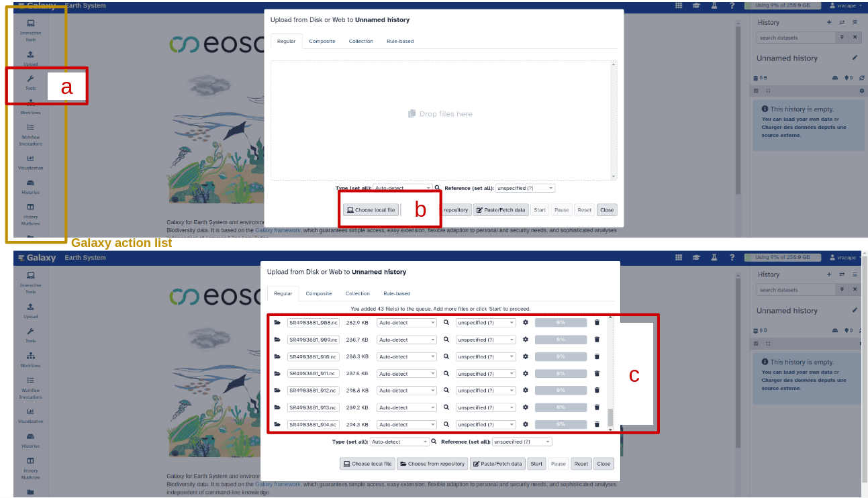
Task: Click the 0% progress bar for SR4903881_910.nc
Action: (561, 356)
